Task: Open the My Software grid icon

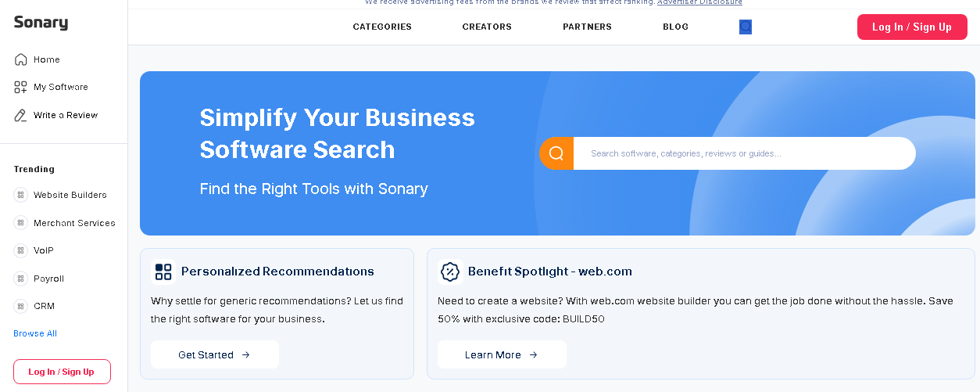Action: (21, 88)
